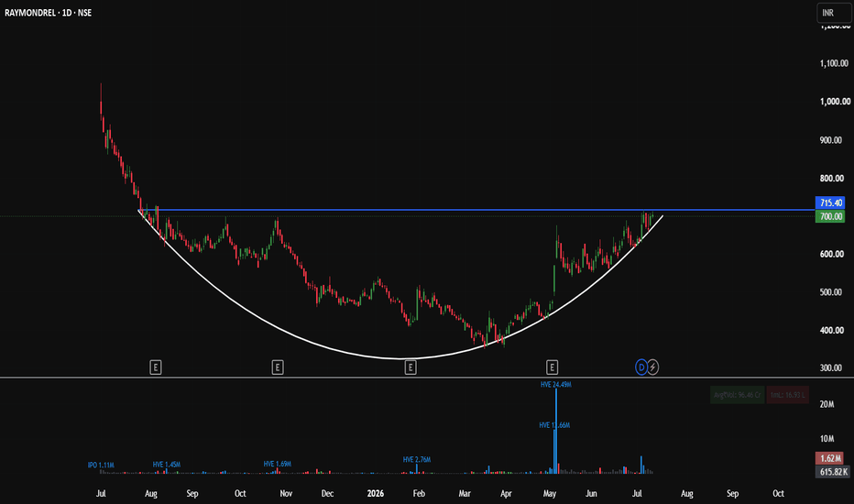The width and height of the screenshot is (854, 504).
Task: Click the Mar label on time axis
Action: [x=465, y=494]
